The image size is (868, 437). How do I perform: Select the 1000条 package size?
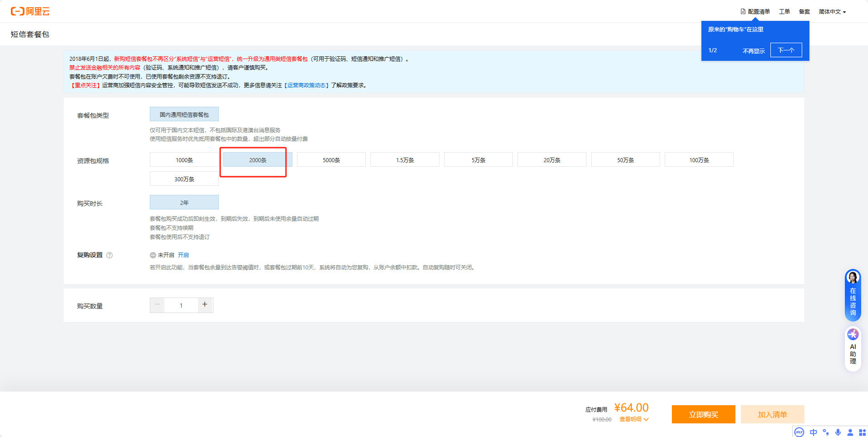tap(184, 160)
